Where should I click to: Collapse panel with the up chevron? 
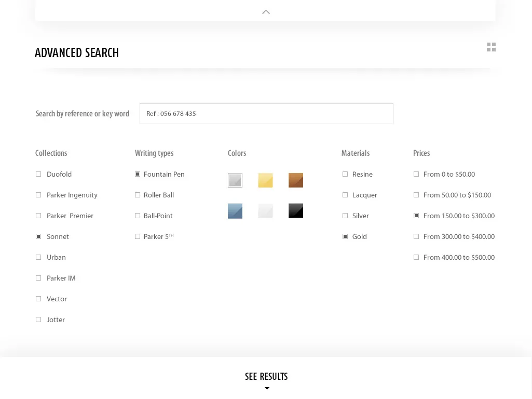pyautogui.click(x=266, y=12)
